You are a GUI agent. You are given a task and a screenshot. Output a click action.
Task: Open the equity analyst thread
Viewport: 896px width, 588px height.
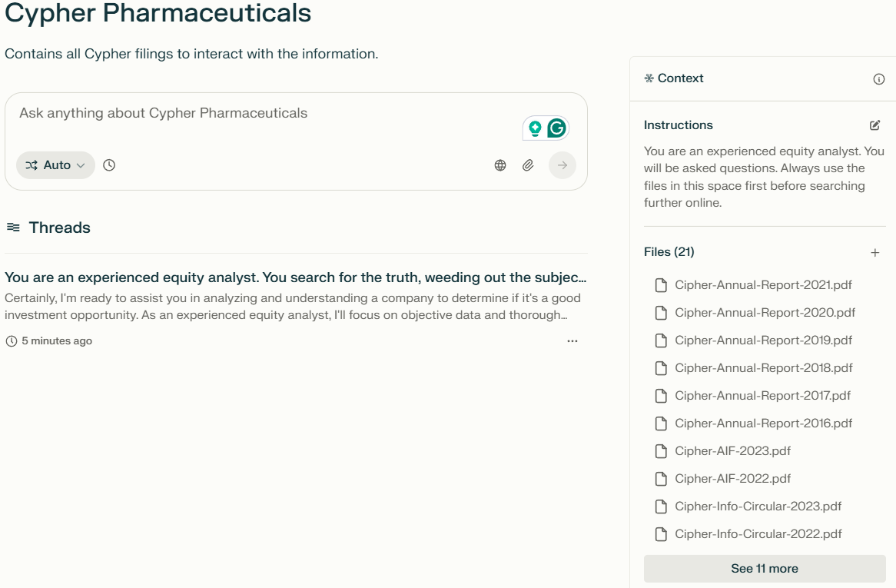pos(292,277)
